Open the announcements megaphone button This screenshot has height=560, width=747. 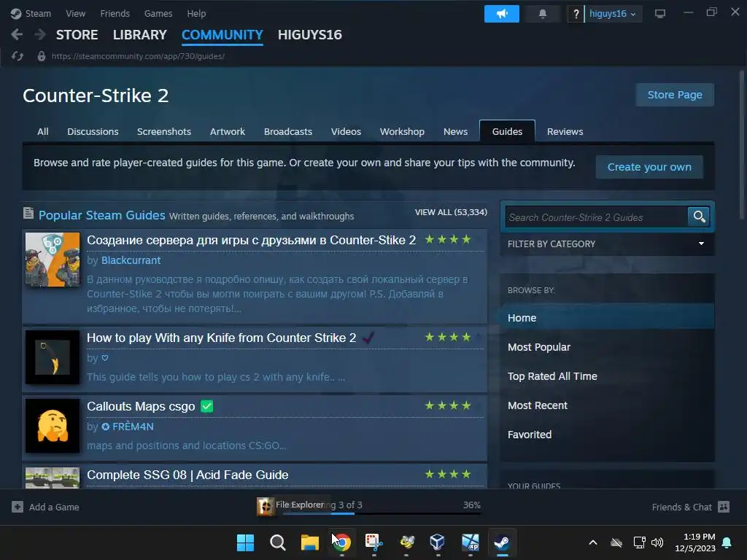[502, 14]
